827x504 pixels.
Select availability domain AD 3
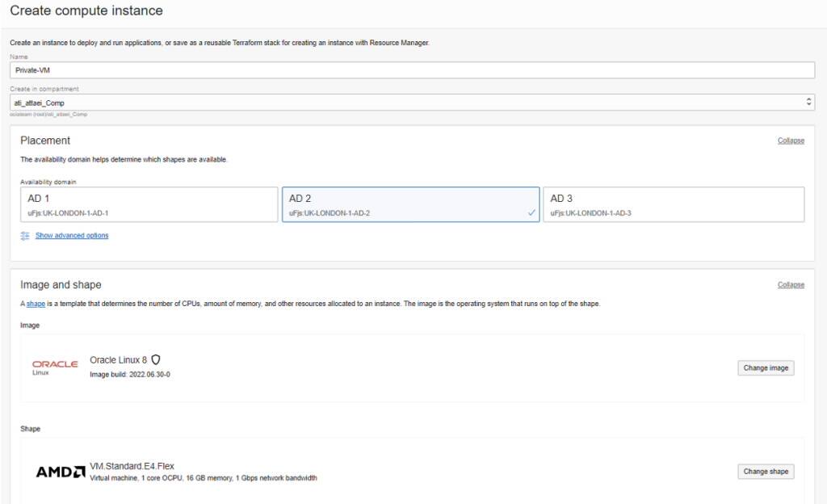tap(675, 204)
